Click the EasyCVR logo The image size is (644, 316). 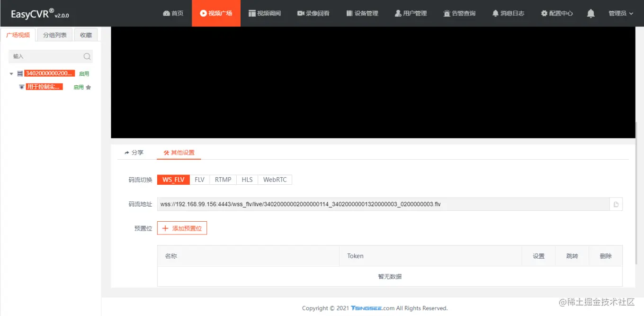click(40, 14)
